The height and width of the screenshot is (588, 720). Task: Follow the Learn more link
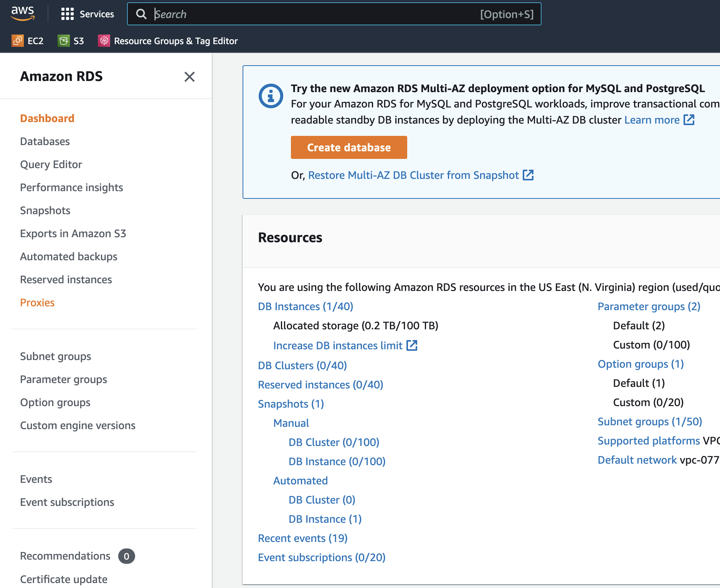[652, 120]
